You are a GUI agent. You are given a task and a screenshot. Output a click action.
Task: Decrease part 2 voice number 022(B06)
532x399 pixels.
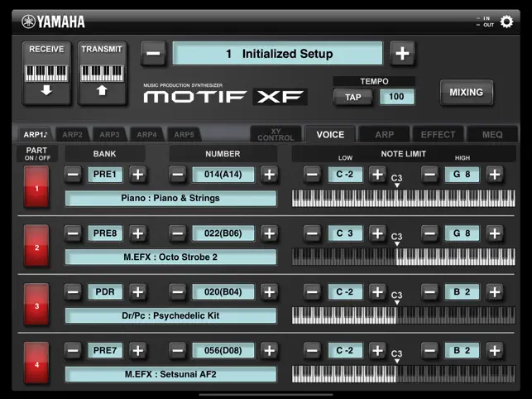[x=178, y=233]
